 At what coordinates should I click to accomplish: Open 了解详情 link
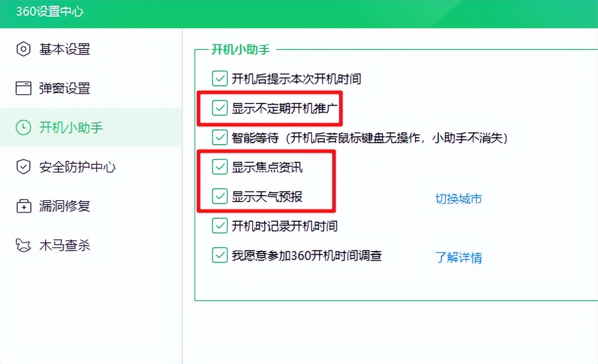[459, 257]
